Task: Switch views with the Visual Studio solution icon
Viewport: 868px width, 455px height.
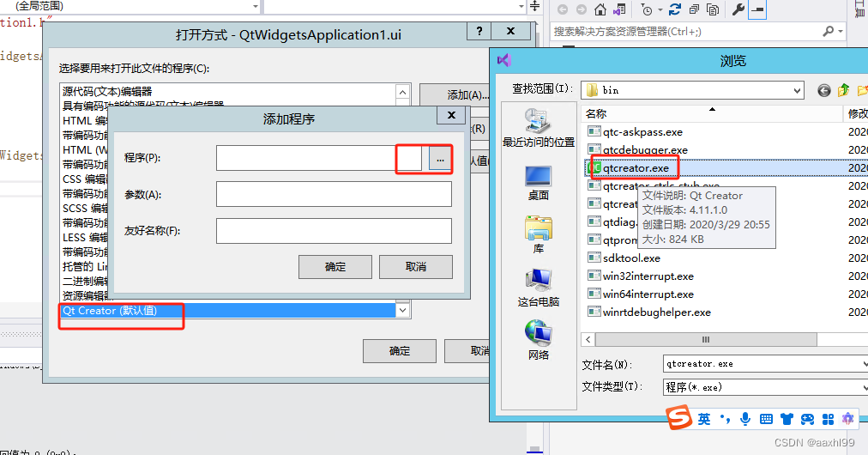Action: point(619,9)
